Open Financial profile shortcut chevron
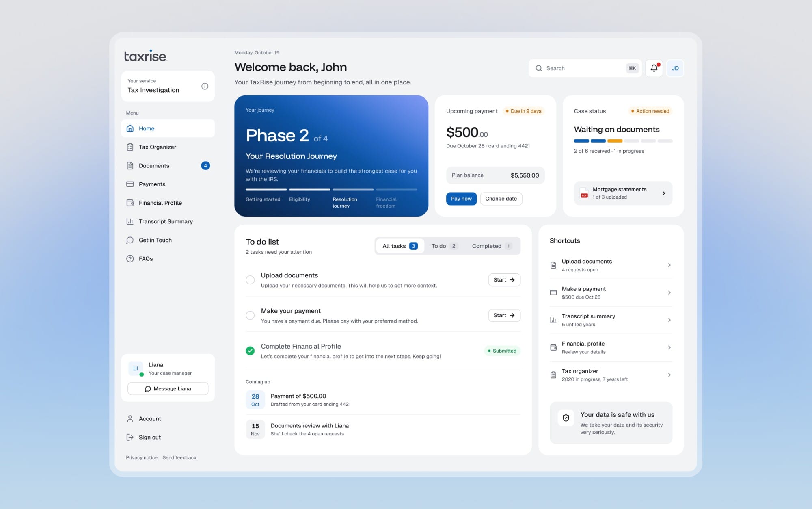 (x=669, y=347)
